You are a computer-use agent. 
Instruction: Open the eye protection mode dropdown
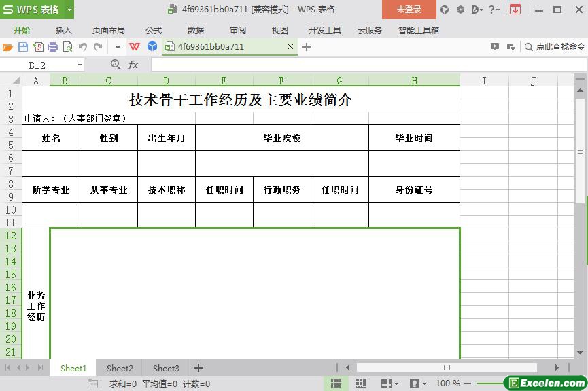click(x=424, y=384)
